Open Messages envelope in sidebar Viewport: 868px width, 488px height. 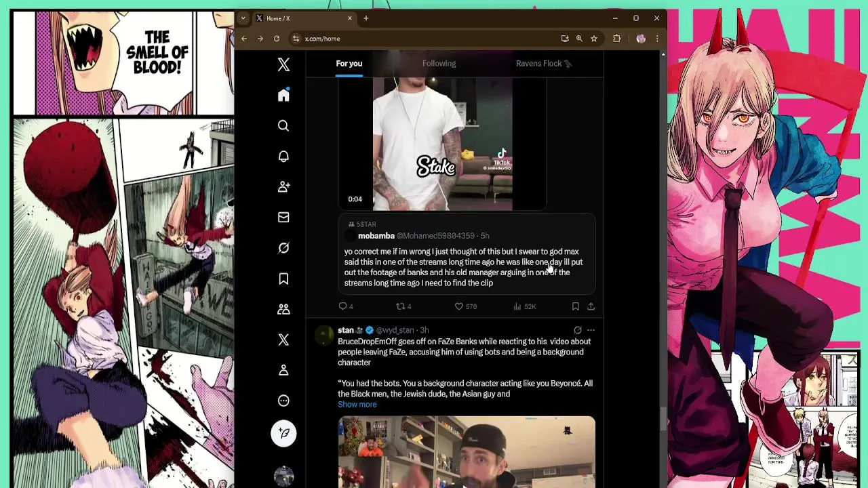pyautogui.click(x=283, y=217)
